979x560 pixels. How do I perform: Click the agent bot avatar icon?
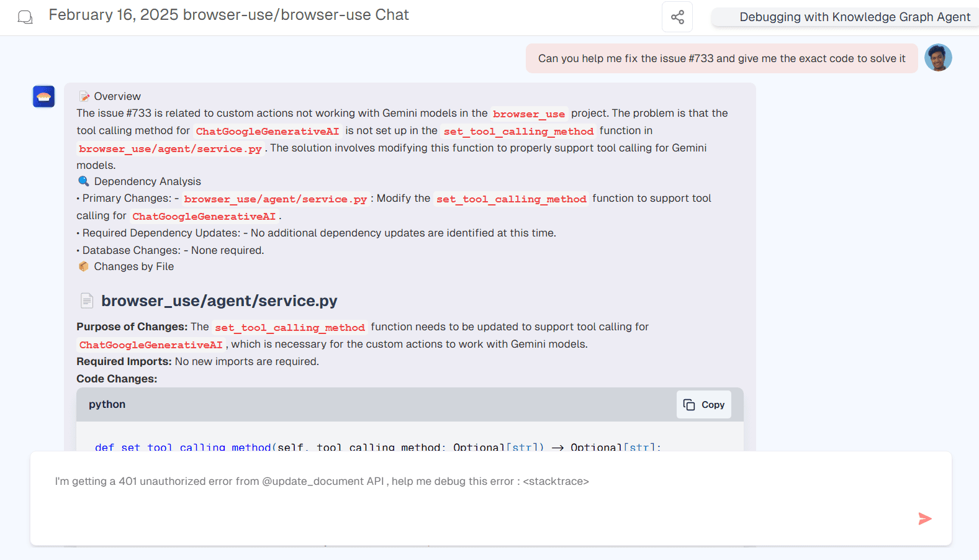(44, 96)
